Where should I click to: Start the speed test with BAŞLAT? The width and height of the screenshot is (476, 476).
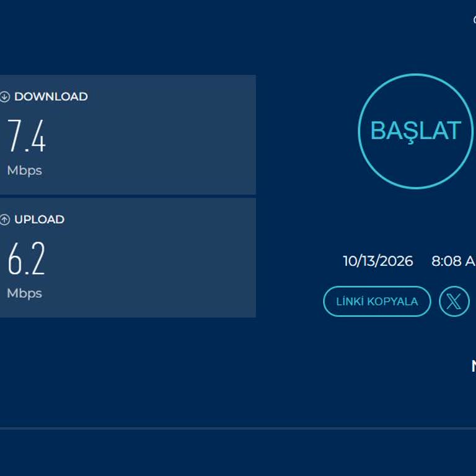click(416, 131)
